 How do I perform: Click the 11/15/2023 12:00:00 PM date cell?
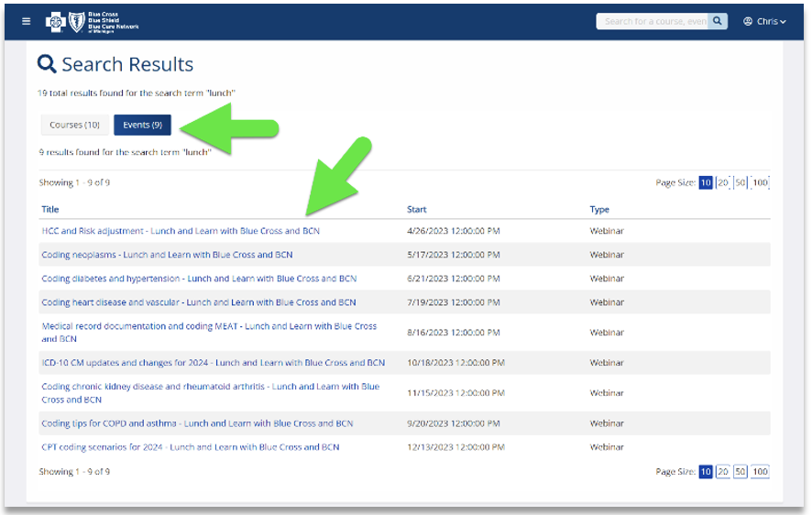coord(455,393)
